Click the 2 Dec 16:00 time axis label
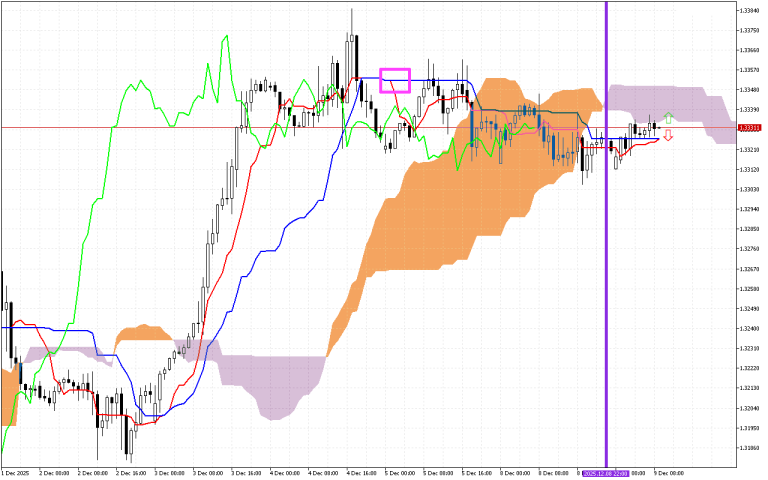The image size is (768, 480). tap(131, 473)
